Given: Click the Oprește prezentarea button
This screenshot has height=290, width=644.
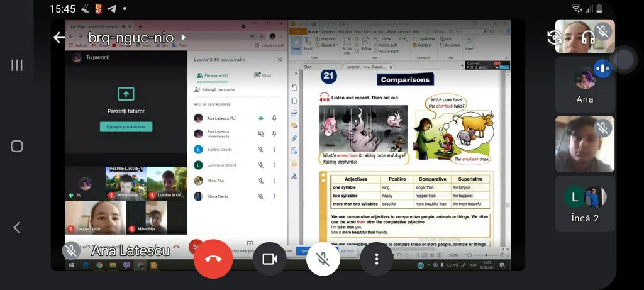Looking at the screenshot, I should click(126, 127).
